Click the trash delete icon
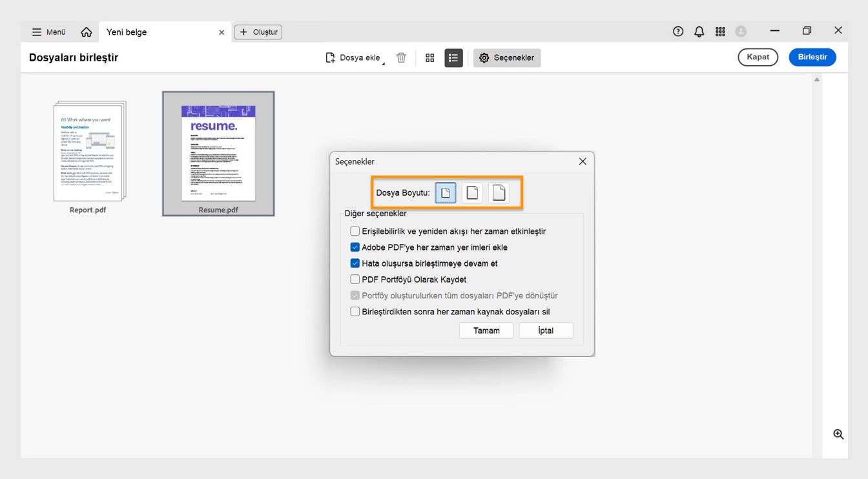 tap(401, 58)
